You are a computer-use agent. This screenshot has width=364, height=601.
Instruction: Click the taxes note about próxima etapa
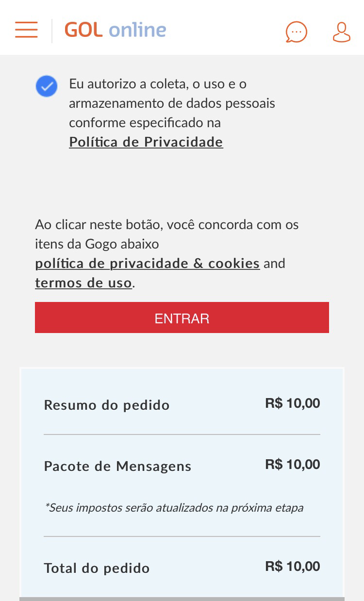(174, 508)
